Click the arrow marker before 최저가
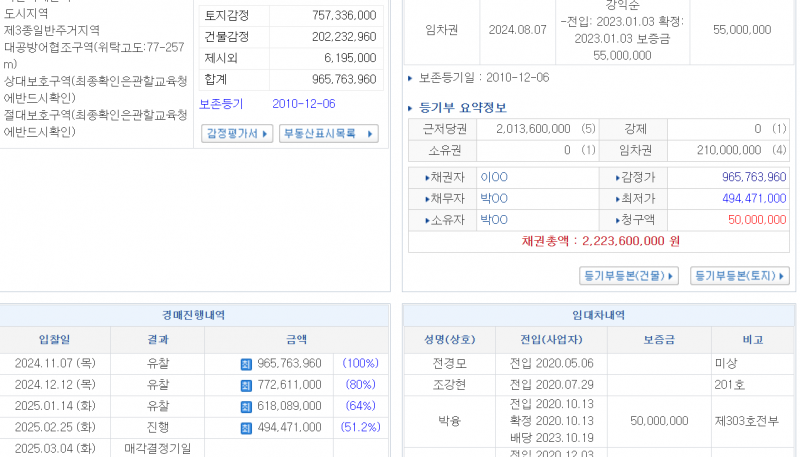The image size is (800, 457). (x=618, y=198)
